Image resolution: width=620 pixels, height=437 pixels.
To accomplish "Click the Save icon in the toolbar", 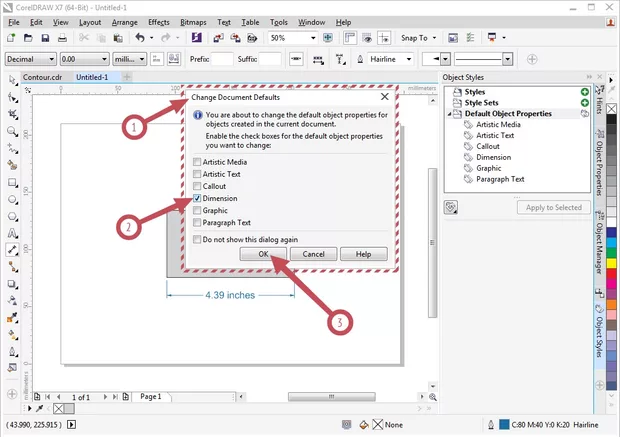I will pyautogui.click(x=46, y=38).
